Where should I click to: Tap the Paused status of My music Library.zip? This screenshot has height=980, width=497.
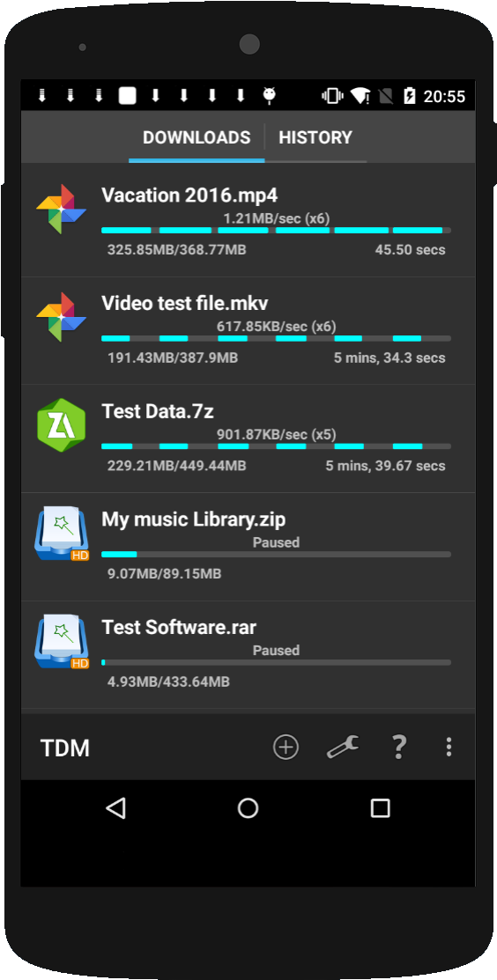click(x=276, y=542)
